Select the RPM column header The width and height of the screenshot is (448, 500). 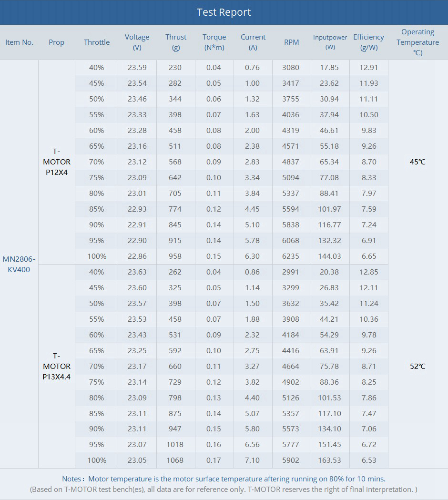[291, 42]
